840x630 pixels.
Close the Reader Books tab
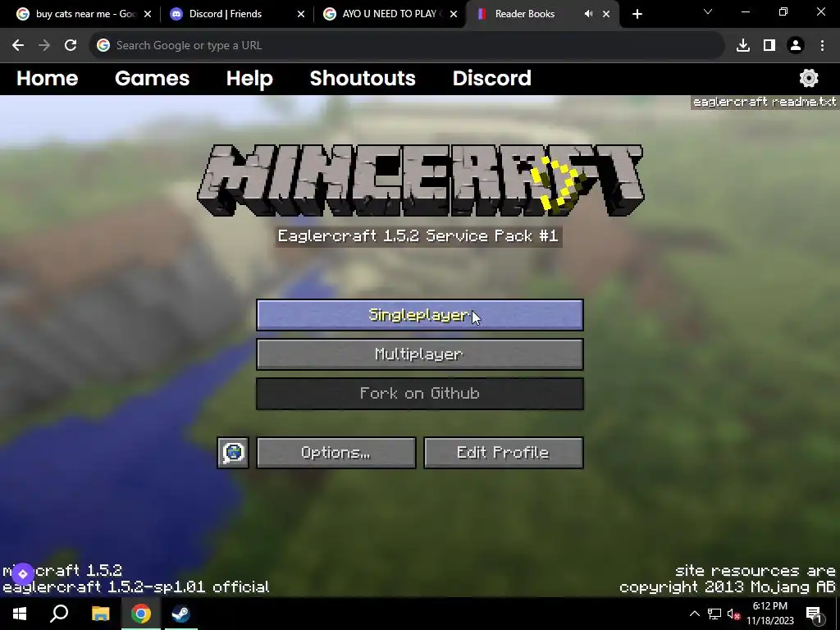(606, 14)
